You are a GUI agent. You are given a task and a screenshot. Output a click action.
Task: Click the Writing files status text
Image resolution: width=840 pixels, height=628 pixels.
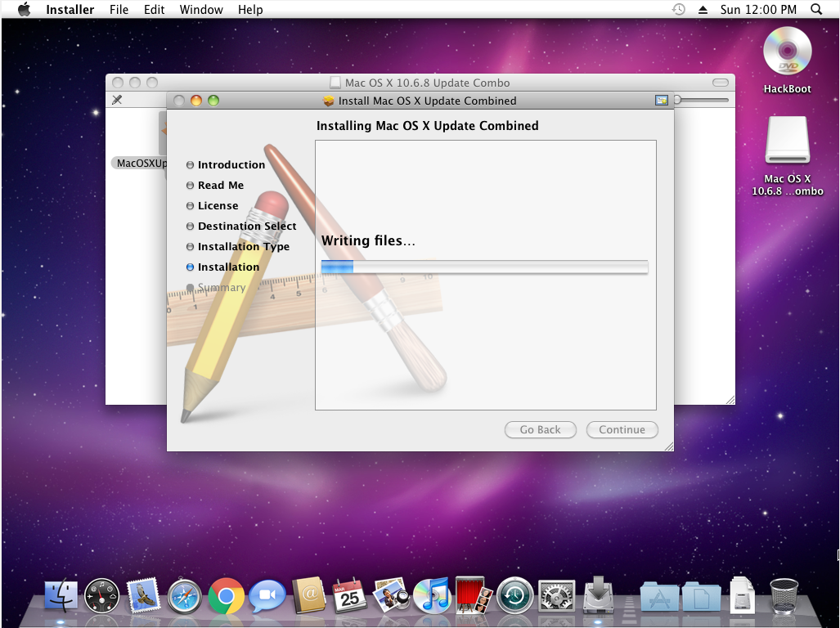pyautogui.click(x=368, y=240)
